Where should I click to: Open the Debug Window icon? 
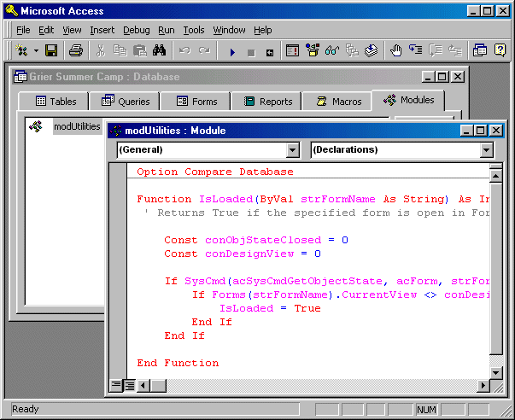click(x=292, y=50)
